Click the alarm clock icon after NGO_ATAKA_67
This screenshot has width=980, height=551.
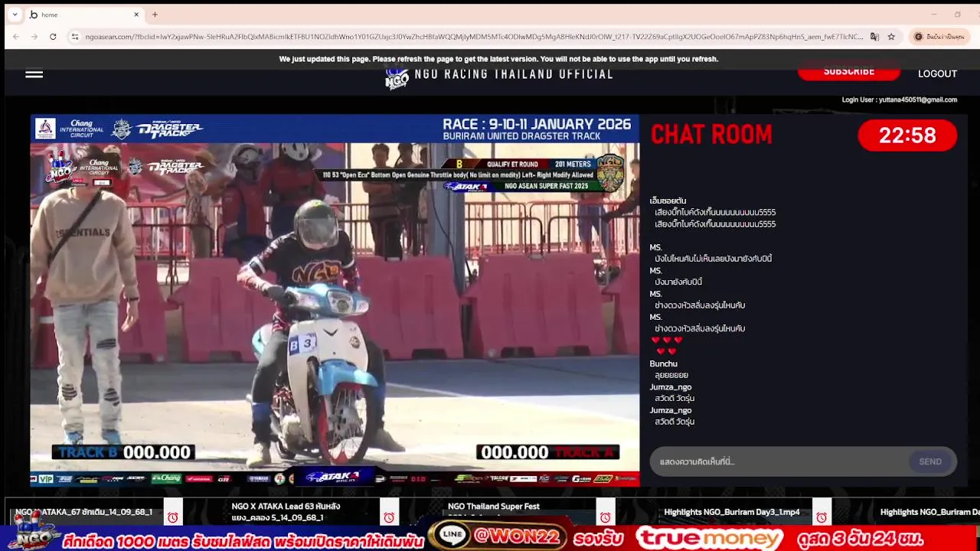(172, 518)
